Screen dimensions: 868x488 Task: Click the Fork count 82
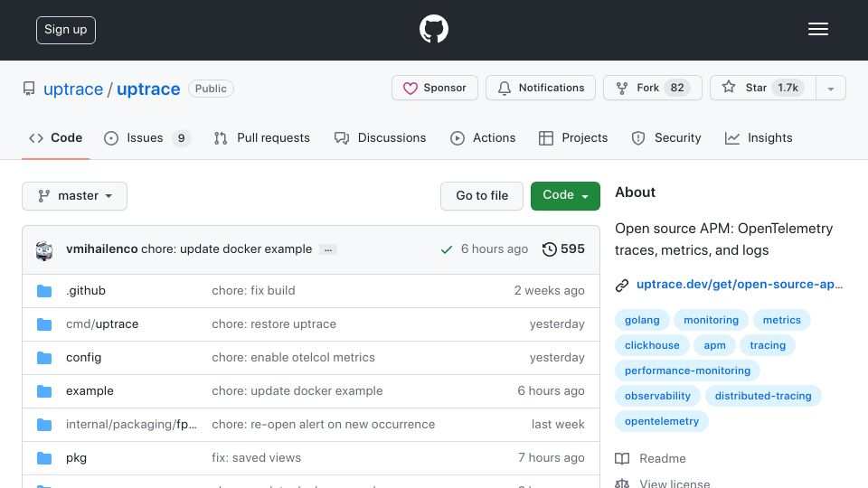tap(677, 88)
